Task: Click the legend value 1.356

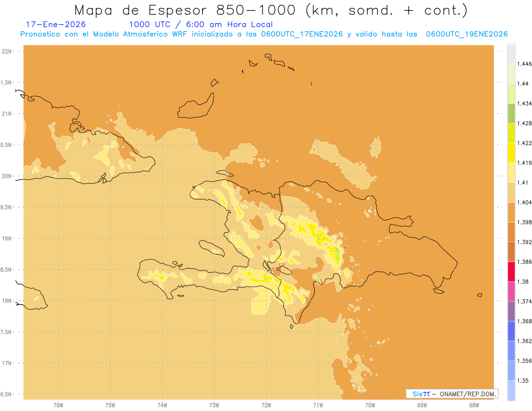Action: [x=524, y=361]
